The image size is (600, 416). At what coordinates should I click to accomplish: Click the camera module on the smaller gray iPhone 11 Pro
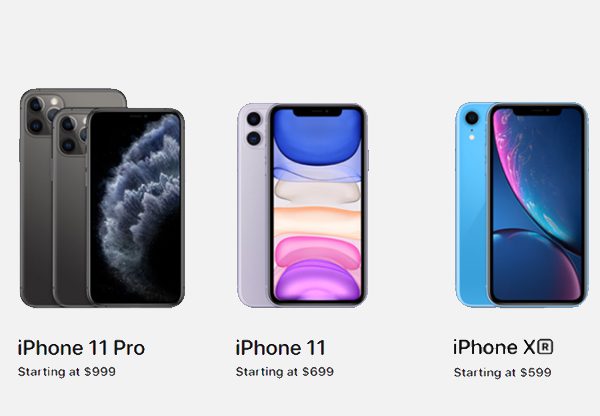coord(73,134)
